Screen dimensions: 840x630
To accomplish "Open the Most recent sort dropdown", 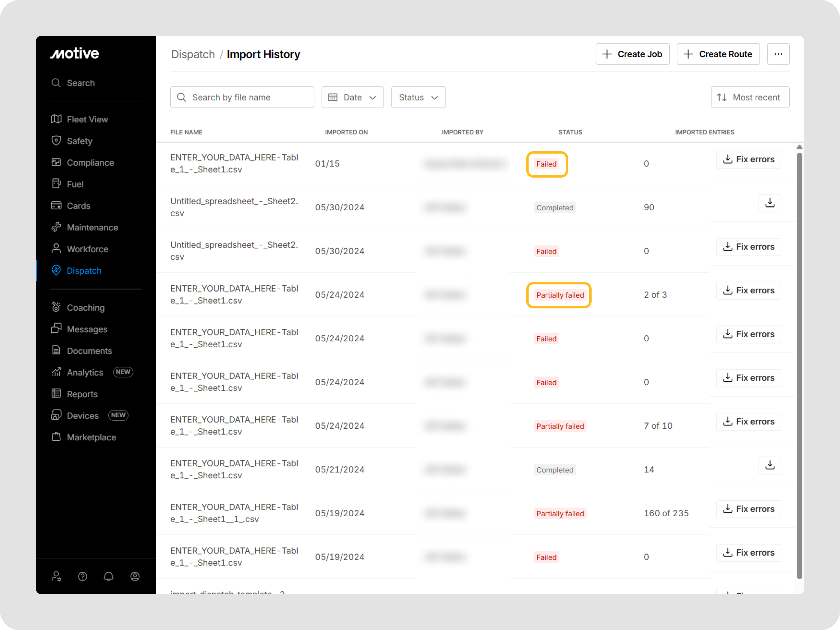I will point(750,97).
